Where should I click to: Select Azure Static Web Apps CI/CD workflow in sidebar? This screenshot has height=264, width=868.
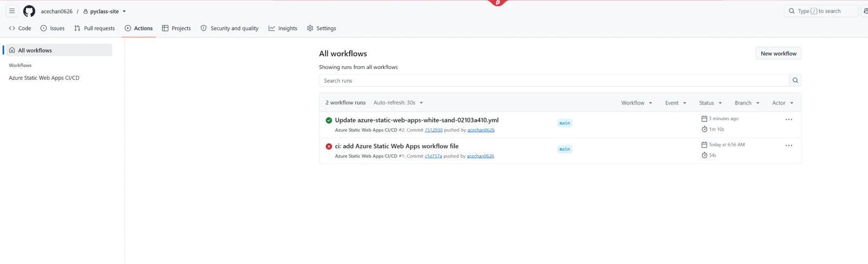(x=44, y=78)
